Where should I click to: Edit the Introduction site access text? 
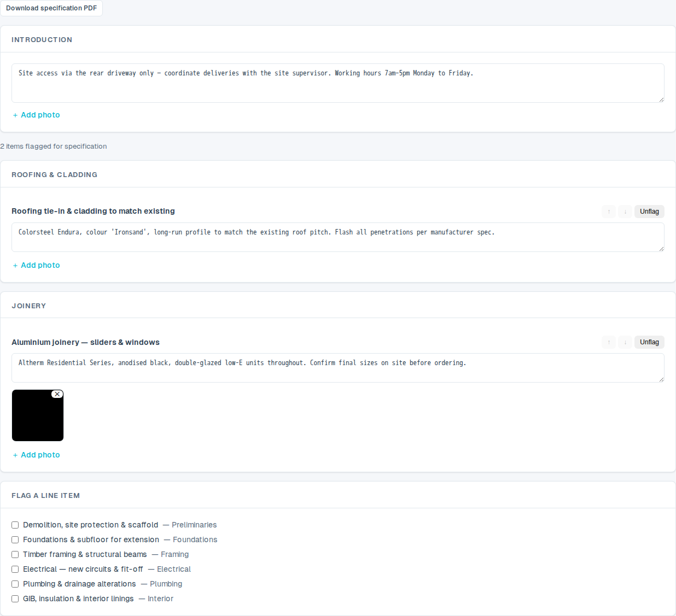tap(338, 83)
